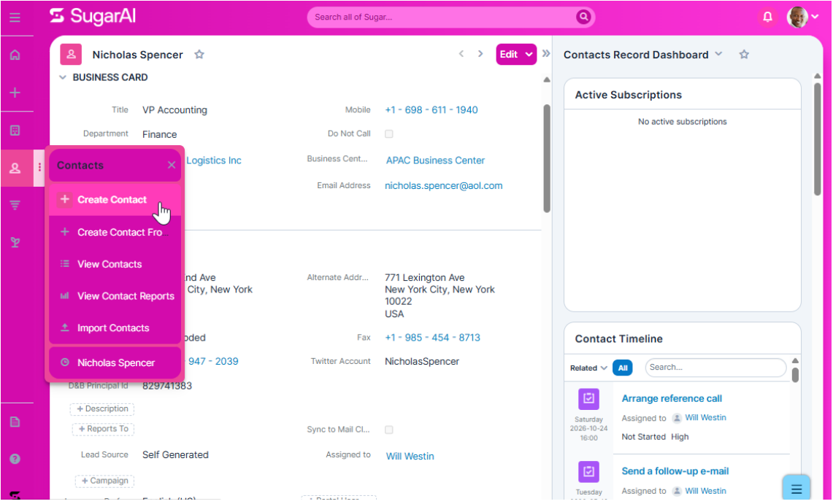Click the search magnifier button

(x=583, y=17)
